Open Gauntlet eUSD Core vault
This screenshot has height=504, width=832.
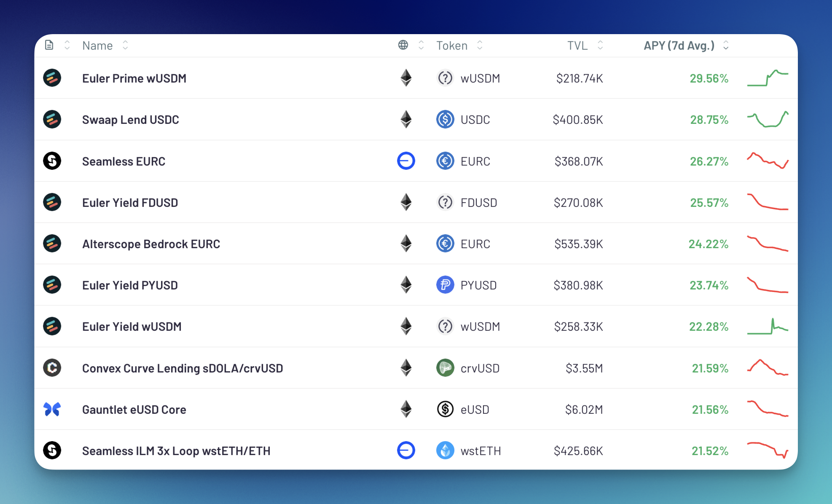pos(134,410)
